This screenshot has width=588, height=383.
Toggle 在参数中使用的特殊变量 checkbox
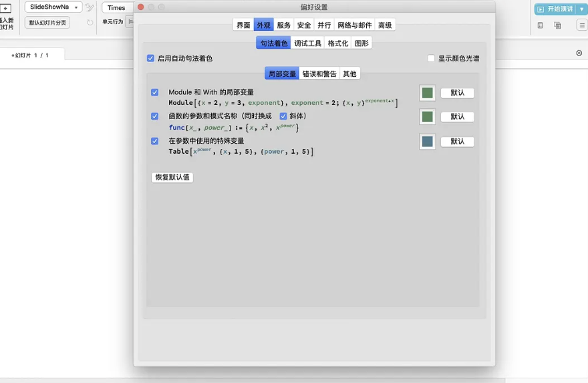click(154, 141)
